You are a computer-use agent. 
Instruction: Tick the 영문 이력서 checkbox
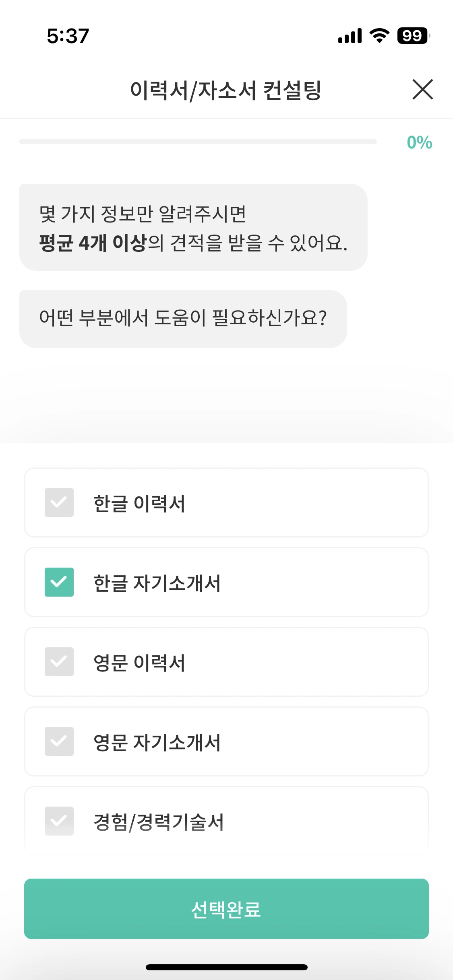[59, 662]
